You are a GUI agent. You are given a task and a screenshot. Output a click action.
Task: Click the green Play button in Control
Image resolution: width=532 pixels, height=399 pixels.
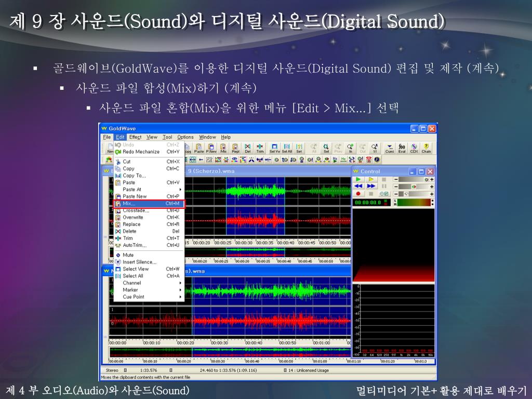click(x=358, y=179)
